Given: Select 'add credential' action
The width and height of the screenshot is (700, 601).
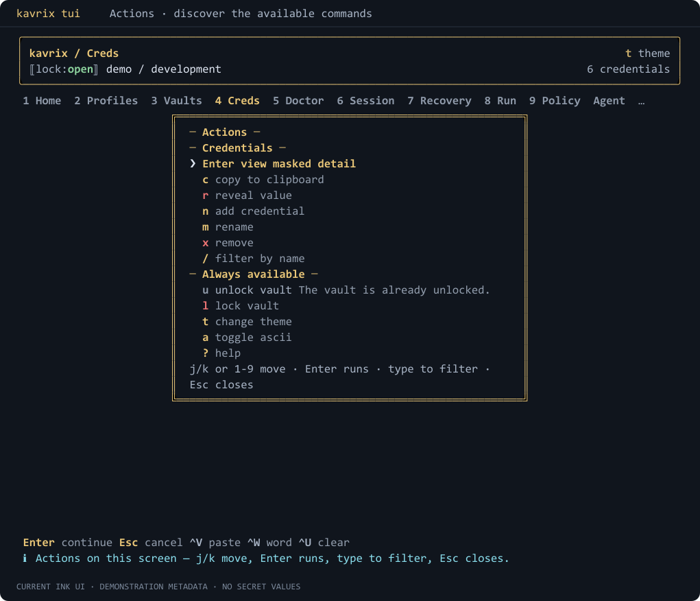Looking at the screenshot, I should (x=253, y=211).
